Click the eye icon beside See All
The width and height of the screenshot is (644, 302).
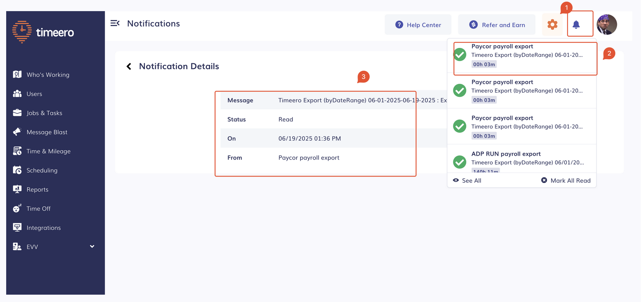click(456, 180)
